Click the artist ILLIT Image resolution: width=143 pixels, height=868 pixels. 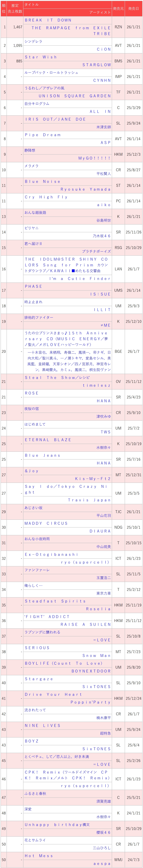pyautogui.click(x=102, y=310)
